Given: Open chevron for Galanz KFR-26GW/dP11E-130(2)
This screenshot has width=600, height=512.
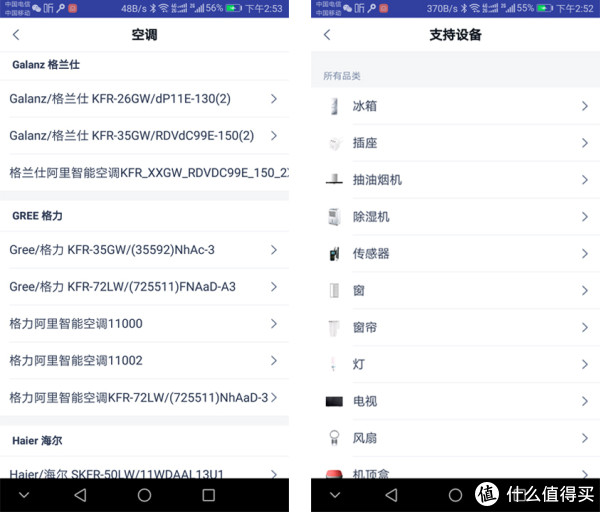Looking at the screenshot, I should 274,99.
